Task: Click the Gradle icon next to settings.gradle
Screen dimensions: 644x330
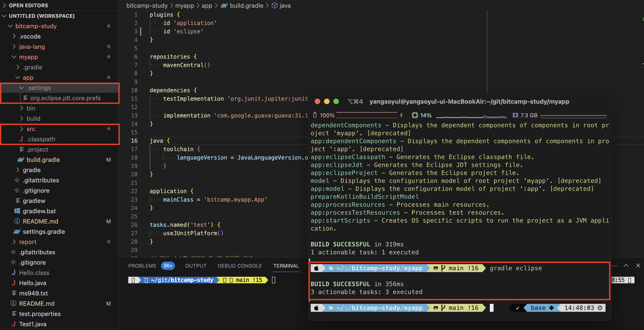Action: click(17, 232)
